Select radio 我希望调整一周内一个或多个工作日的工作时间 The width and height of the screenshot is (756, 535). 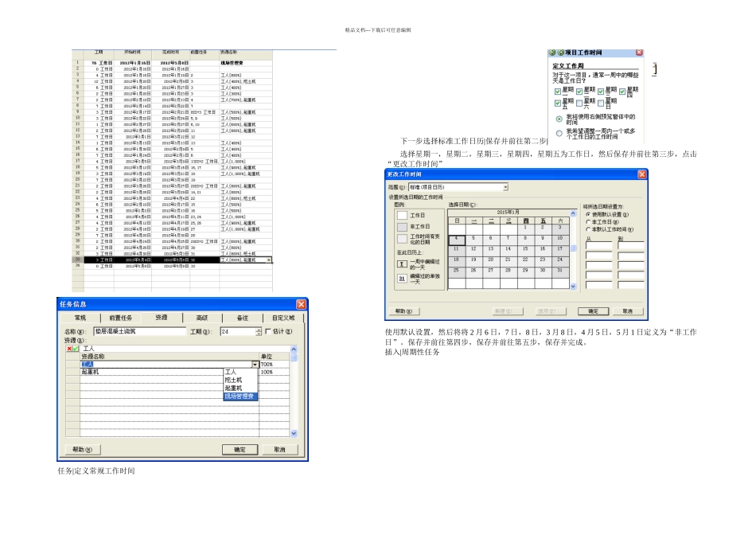pyautogui.click(x=559, y=133)
